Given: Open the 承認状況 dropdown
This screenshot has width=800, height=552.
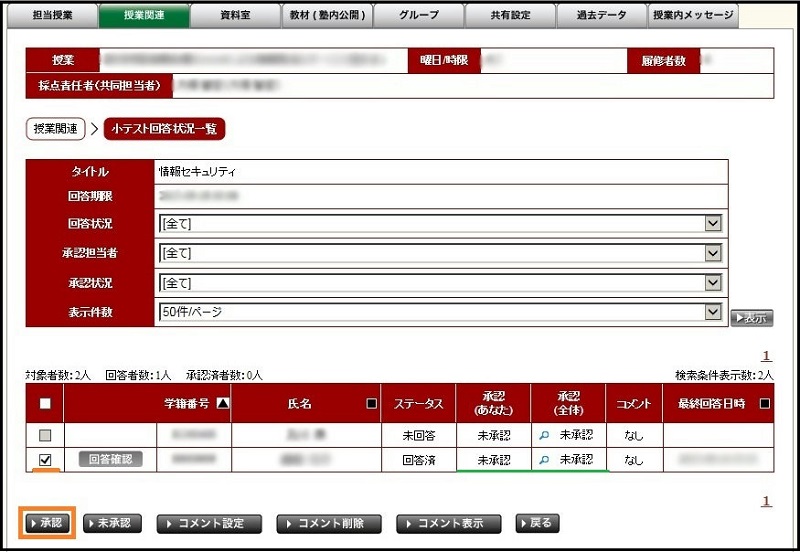Looking at the screenshot, I should 712,283.
